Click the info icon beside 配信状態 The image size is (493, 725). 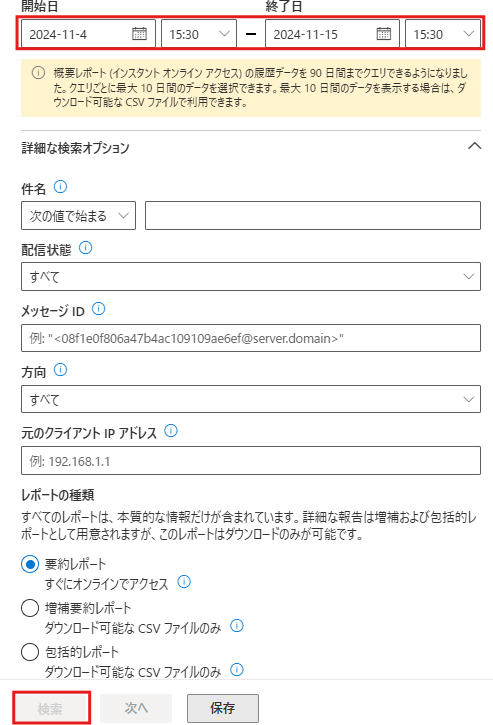(x=86, y=248)
